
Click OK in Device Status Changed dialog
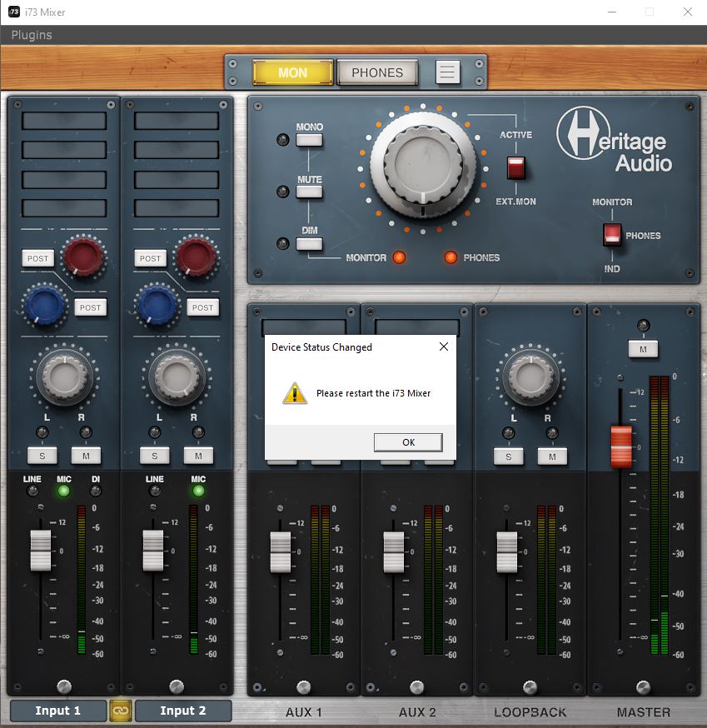(x=408, y=442)
